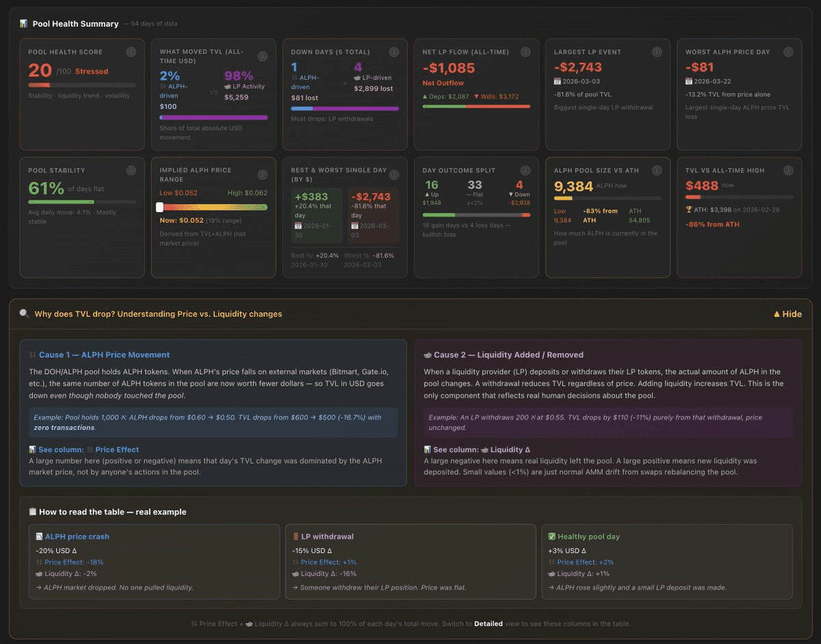Select the ALPH price crash example card
The image size is (821, 644).
[x=155, y=562]
